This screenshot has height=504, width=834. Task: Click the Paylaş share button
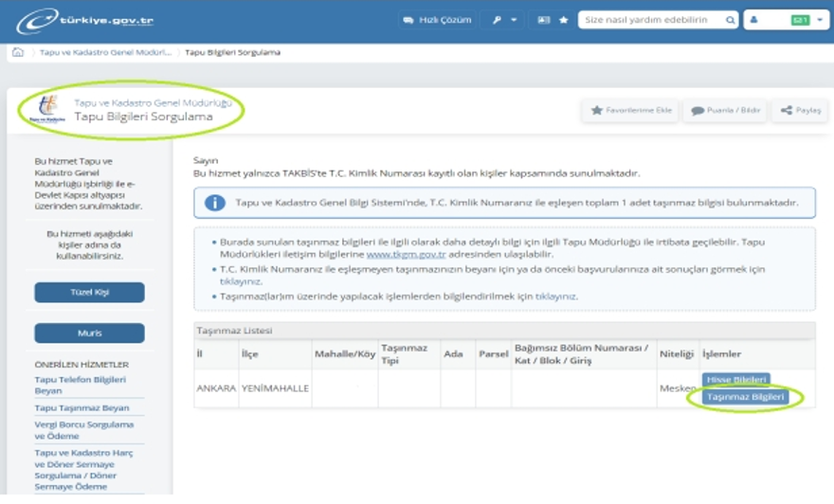click(800, 111)
